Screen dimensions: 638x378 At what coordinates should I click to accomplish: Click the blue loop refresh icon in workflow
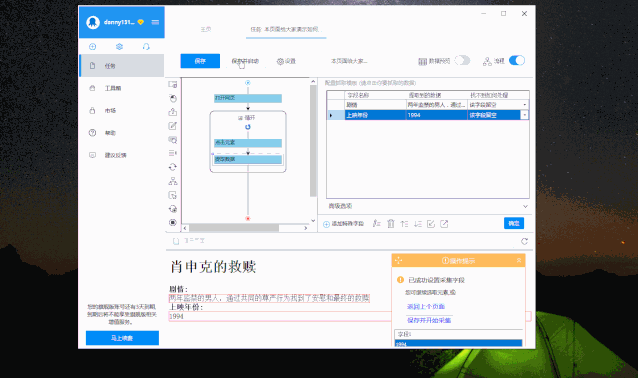point(248,127)
